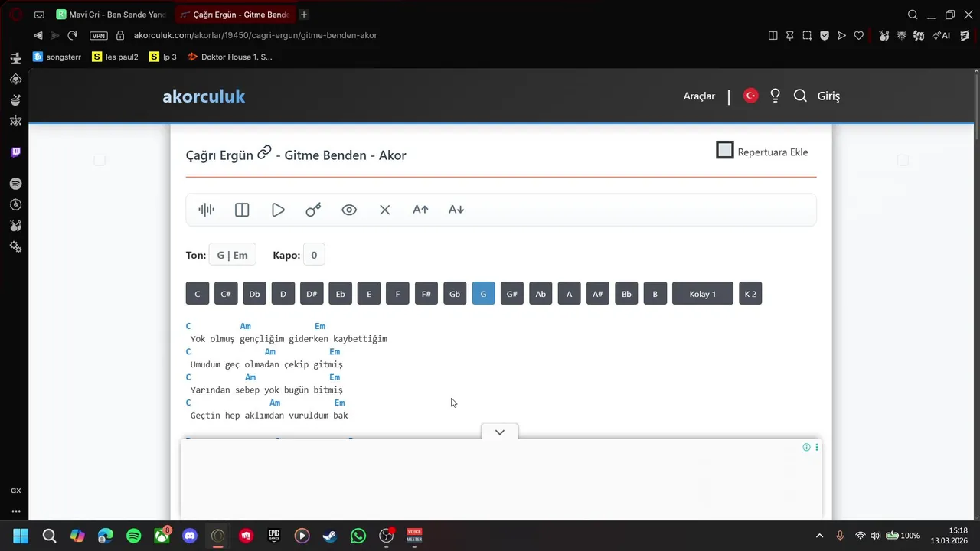This screenshot has height=551, width=980.
Task: Open Araçlar menu in site header
Action: coord(699,96)
